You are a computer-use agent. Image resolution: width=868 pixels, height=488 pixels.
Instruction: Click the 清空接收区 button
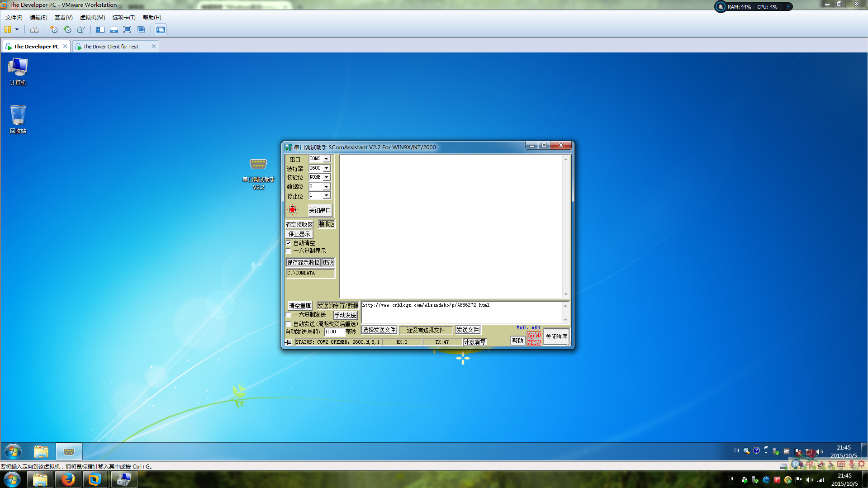[299, 224]
